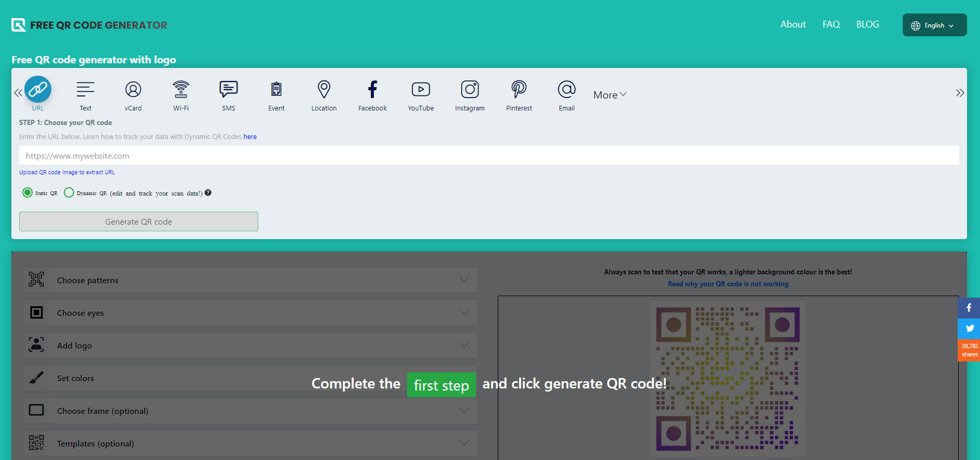Screen dimensions: 980x460
Task: Expand the Choose eyes section chevron
Action: [464, 312]
